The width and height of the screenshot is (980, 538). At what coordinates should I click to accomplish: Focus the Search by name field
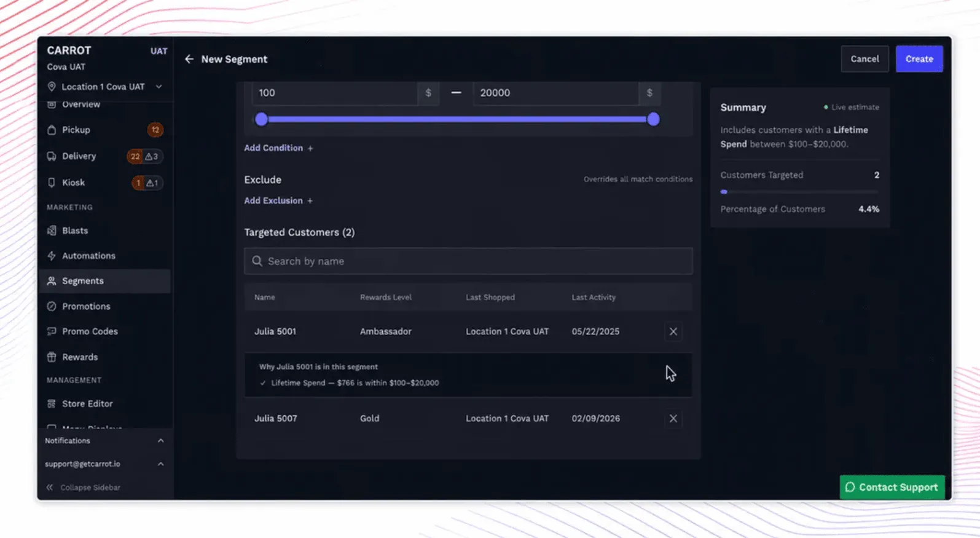[x=468, y=261]
